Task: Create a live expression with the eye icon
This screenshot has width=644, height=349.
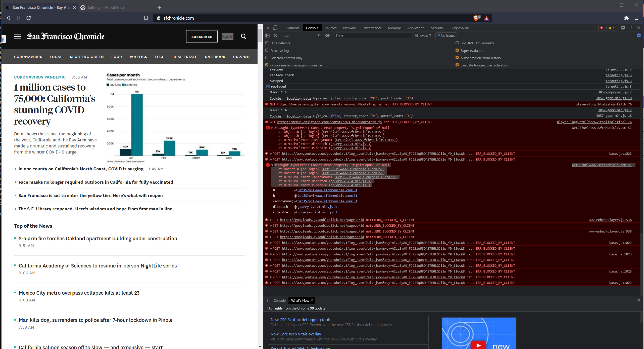Action: 327,35
